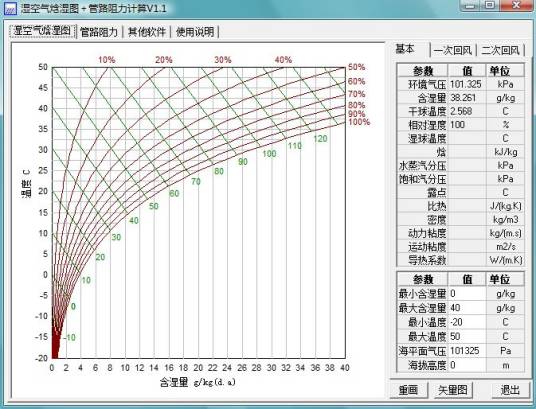Click the empty 密度 value cell
Screen dimensions: 536x409
click(467, 220)
